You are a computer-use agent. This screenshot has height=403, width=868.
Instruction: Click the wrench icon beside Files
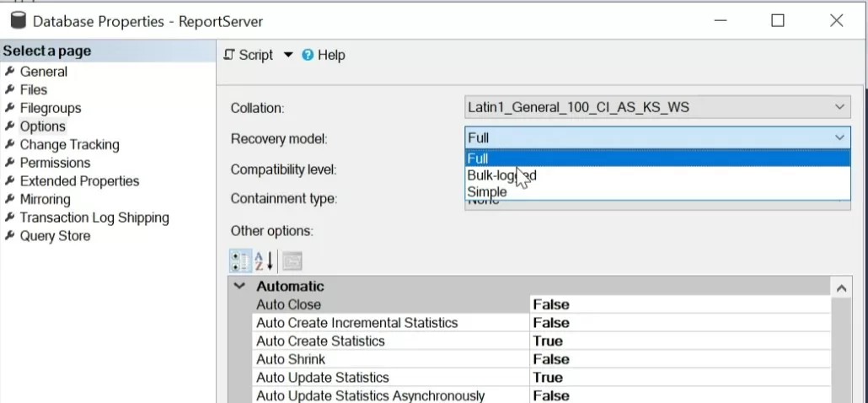9,89
